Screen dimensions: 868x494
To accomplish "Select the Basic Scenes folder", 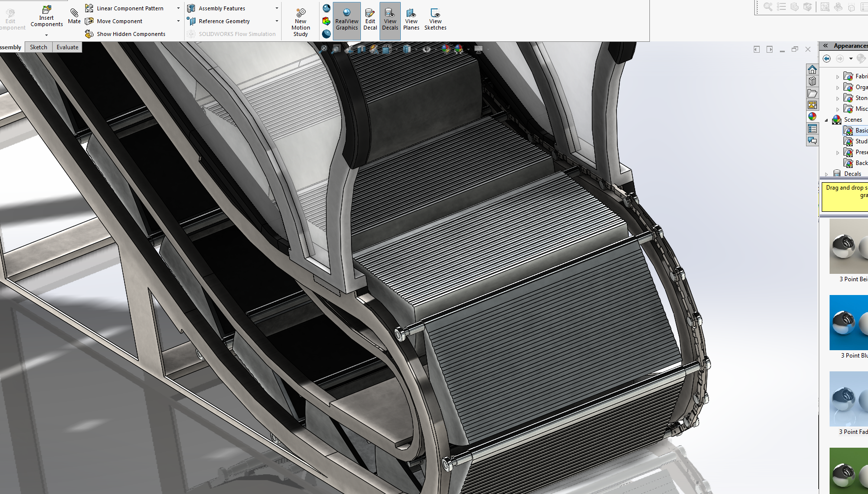I will [x=856, y=131].
